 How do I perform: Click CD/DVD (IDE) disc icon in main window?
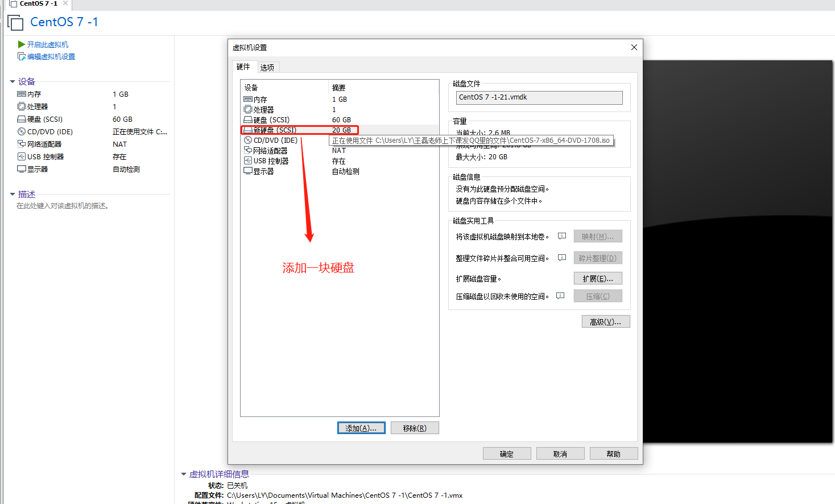22,131
